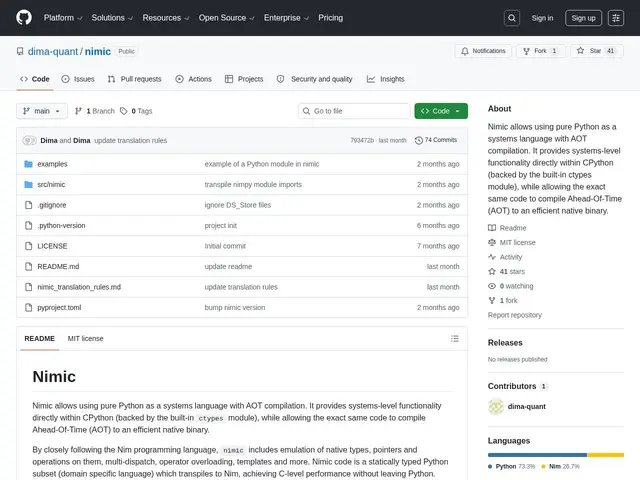Select the MIT license tab

[x=85, y=338]
